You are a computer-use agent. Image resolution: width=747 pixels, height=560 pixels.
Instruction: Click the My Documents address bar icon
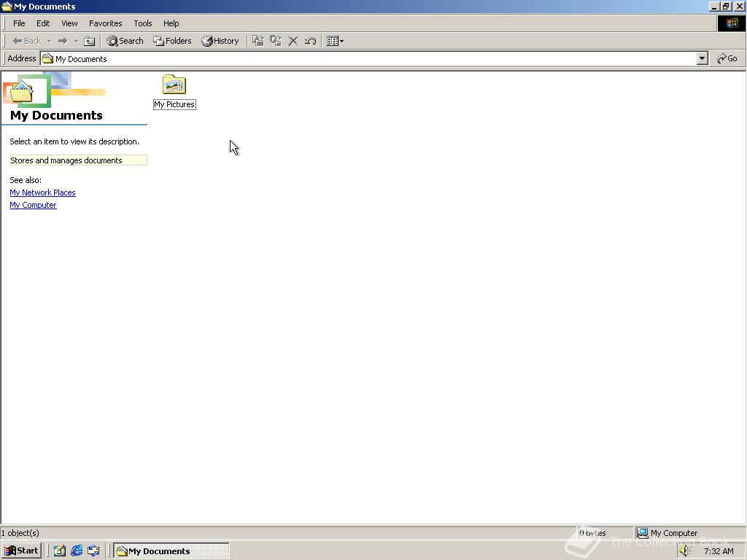coord(47,58)
